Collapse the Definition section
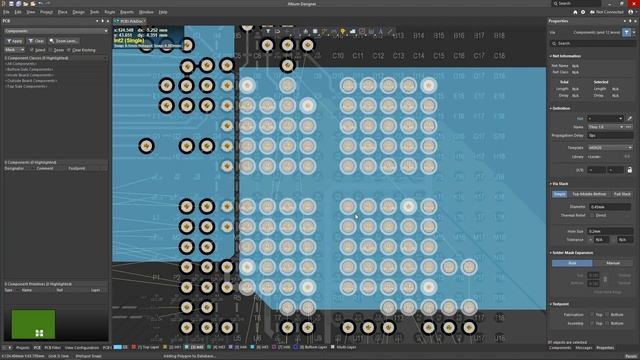Image resolution: width=640 pixels, height=360 pixels. (551, 109)
